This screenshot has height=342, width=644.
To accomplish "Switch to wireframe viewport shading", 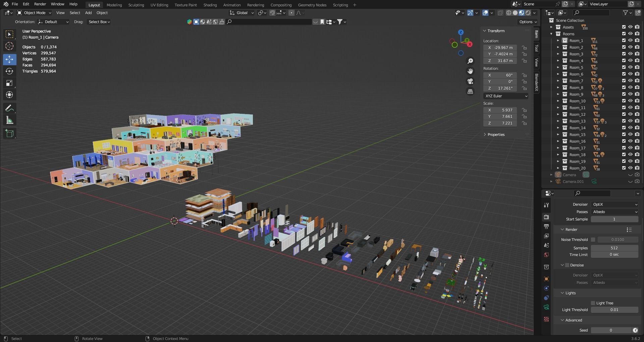I will pos(509,13).
